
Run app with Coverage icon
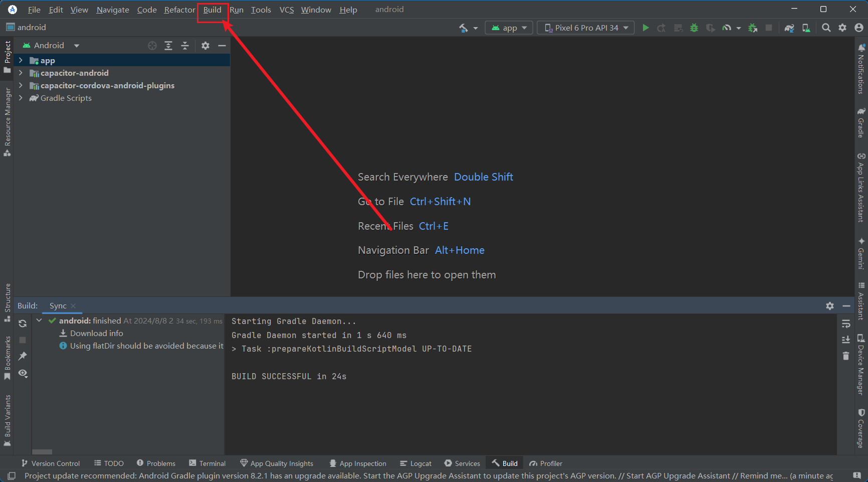pos(710,28)
